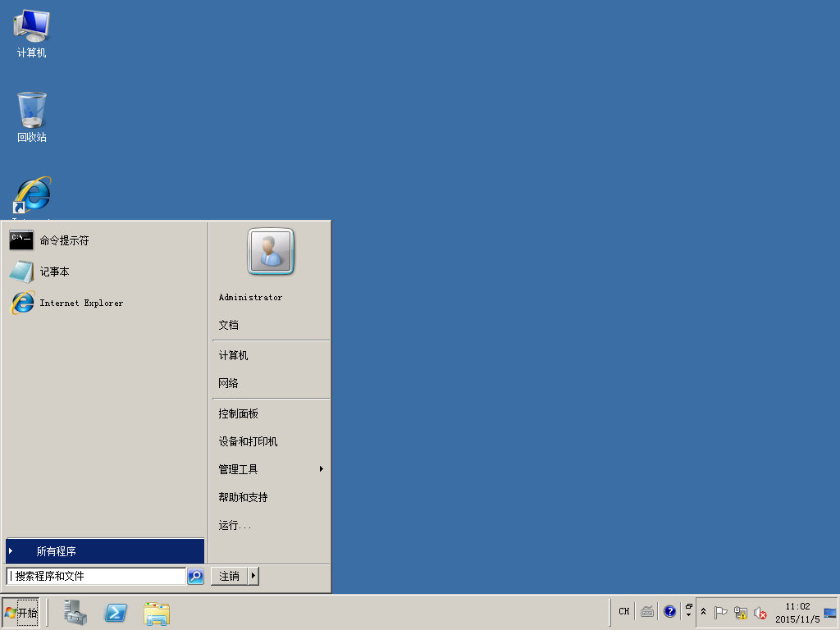The height and width of the screenshot is (630, 840).
Task: Click the network status tray icon
Action: coord(741,612)
